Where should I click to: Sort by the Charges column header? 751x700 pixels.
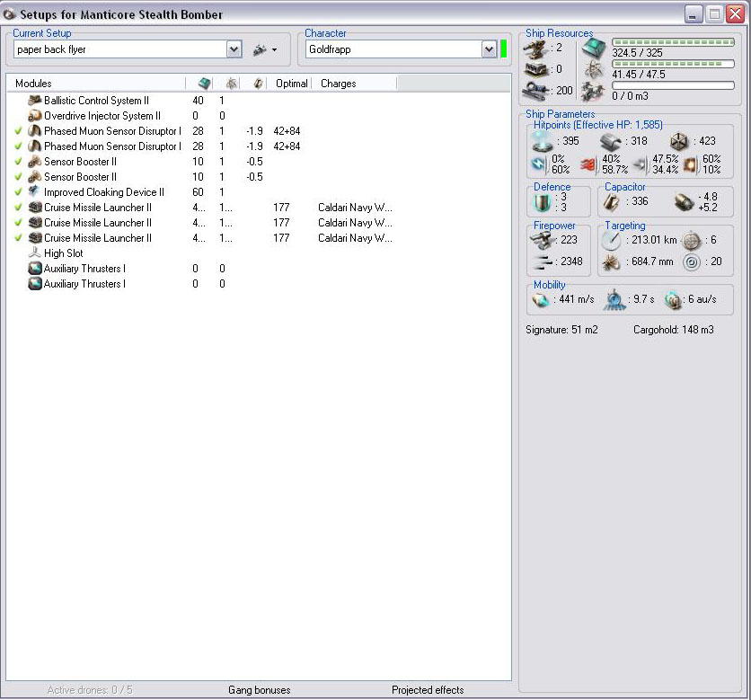(x=338, y=84)
